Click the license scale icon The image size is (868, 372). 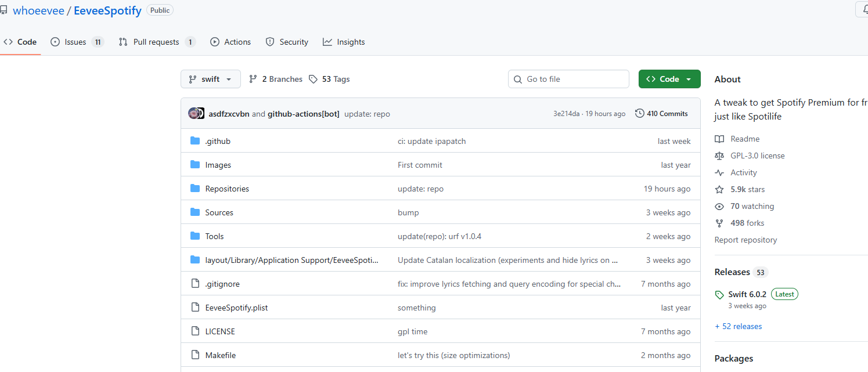point(719,156)
